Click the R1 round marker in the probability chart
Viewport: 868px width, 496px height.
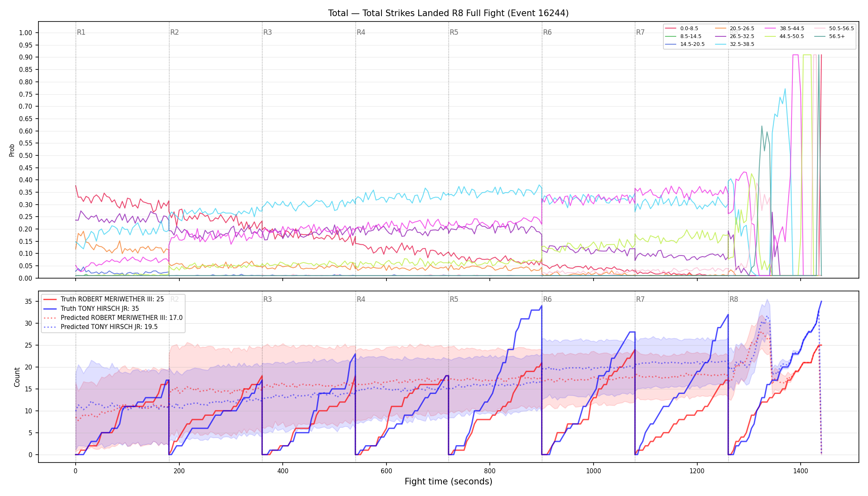point(81,32)
